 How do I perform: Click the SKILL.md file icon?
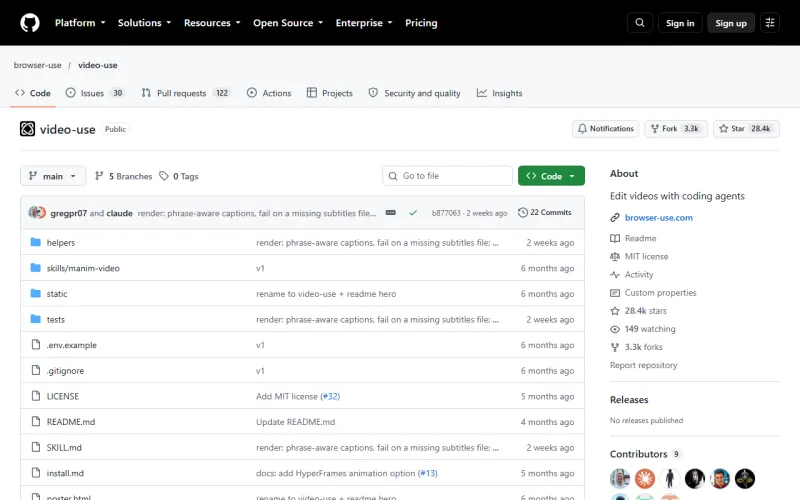[x=35, y=447]
